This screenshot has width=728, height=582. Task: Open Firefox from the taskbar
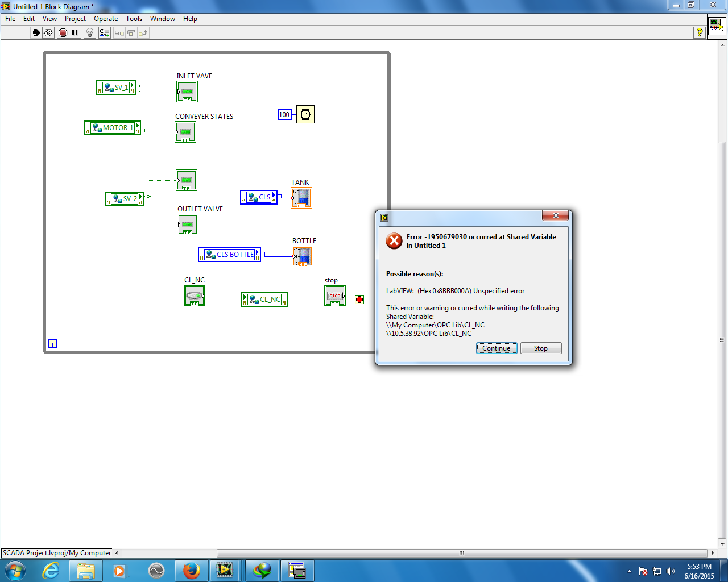192,571
